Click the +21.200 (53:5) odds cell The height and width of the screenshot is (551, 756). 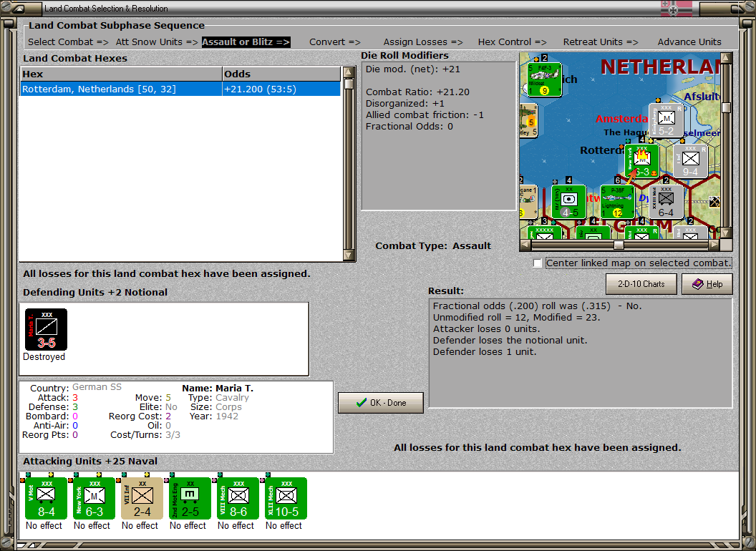tap(281, 89)
